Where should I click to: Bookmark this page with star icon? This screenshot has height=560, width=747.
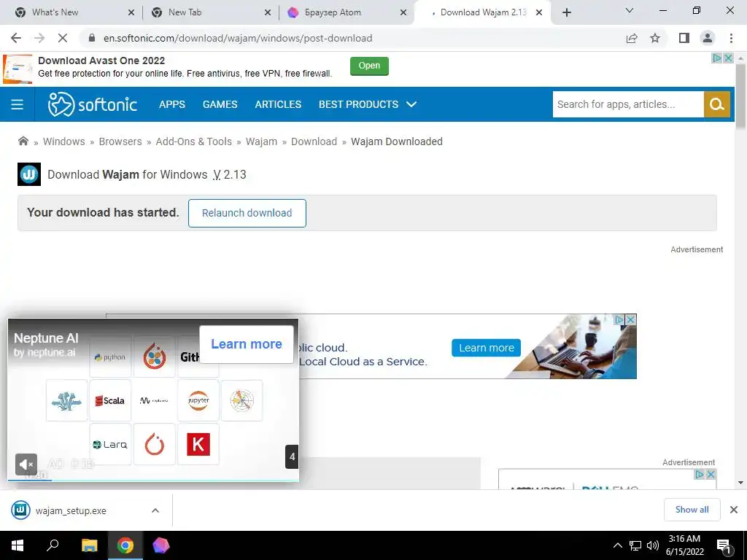[655, 38]
